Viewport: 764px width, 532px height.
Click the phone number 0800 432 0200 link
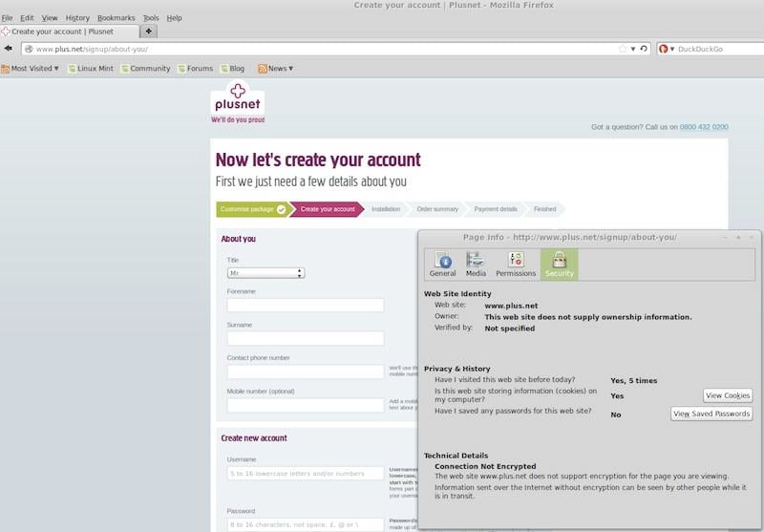tap(704, 127)
